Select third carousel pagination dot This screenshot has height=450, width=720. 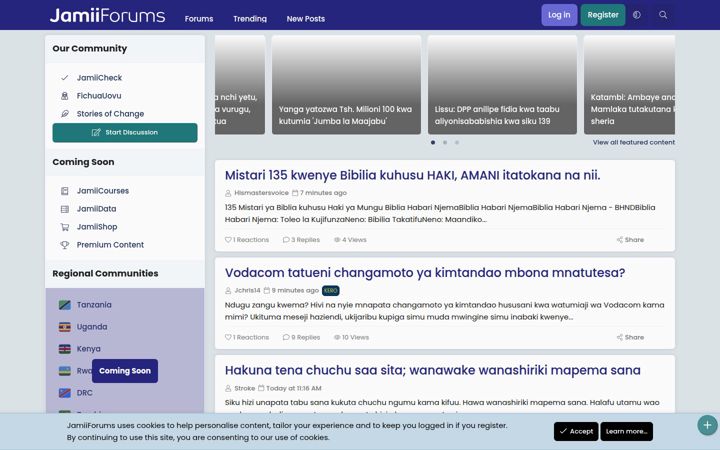pos(456,142)
